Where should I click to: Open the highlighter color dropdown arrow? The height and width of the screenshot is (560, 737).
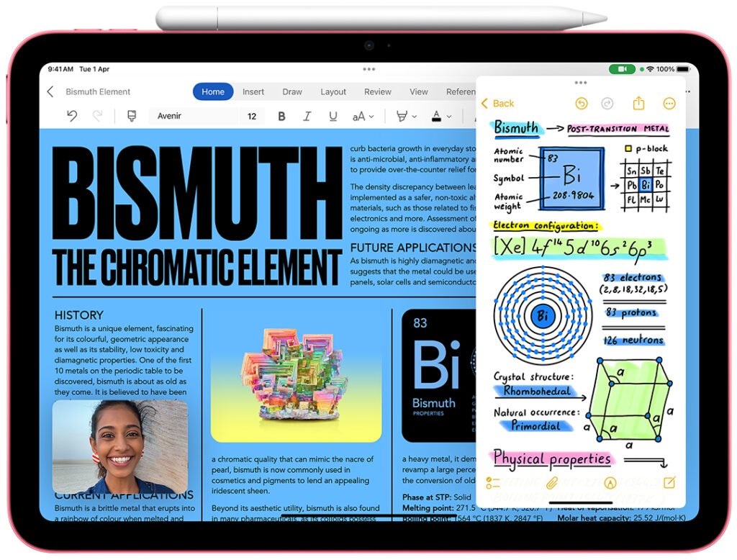415,116
